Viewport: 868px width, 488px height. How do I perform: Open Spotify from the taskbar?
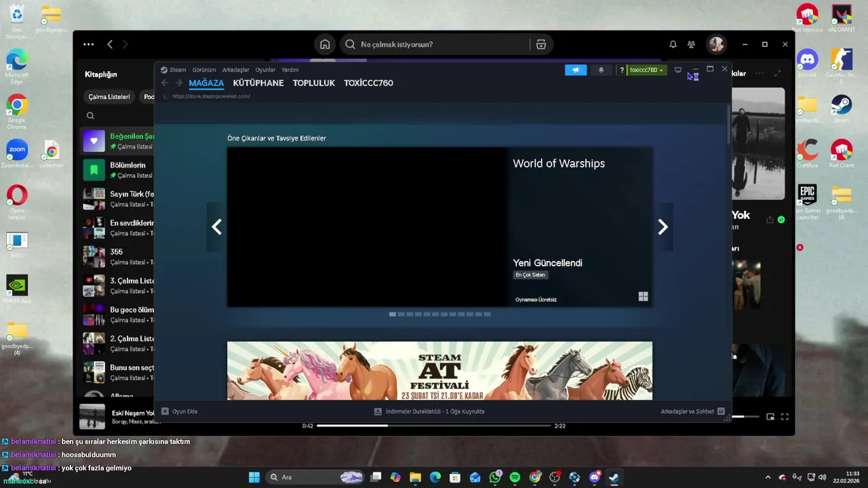[x=515, y=477]
